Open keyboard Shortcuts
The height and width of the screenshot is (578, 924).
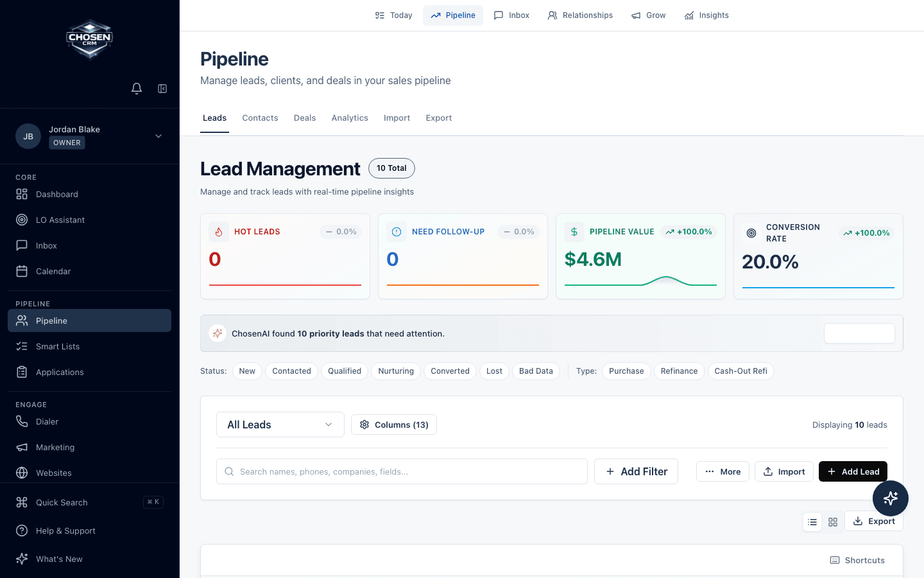857,560
